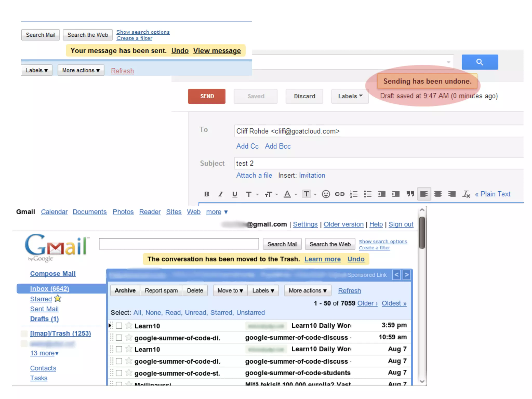Star the first Learn10 conversation
532x399 pixels.
129,325
